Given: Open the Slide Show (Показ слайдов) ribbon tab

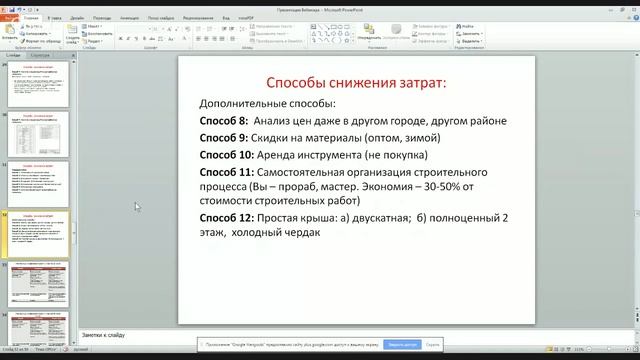Looking at the screenshot, I should (161, 18).
